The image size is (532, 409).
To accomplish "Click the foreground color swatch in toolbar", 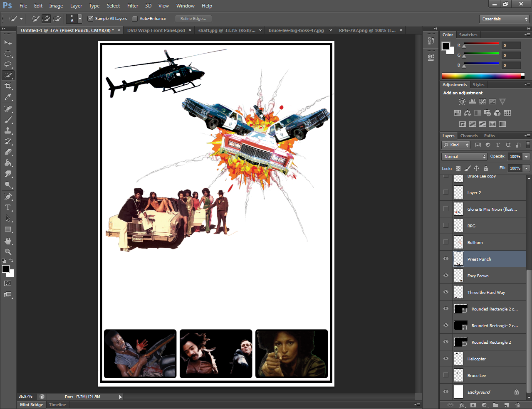I will 5,269.
